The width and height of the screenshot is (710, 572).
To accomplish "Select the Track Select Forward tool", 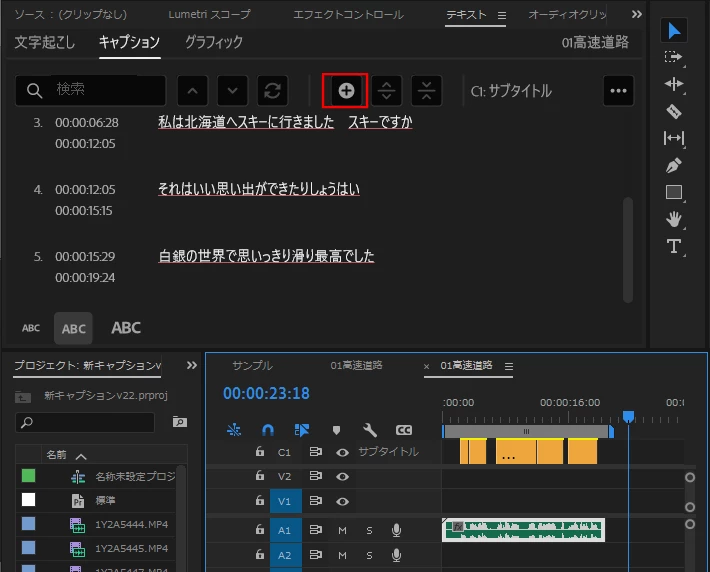I will [x=674, y=58].
